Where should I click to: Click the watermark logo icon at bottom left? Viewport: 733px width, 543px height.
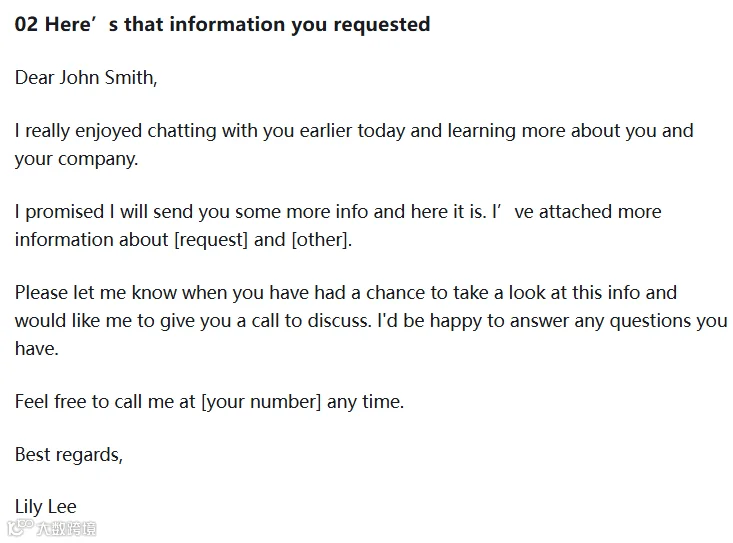coord(21,527)
